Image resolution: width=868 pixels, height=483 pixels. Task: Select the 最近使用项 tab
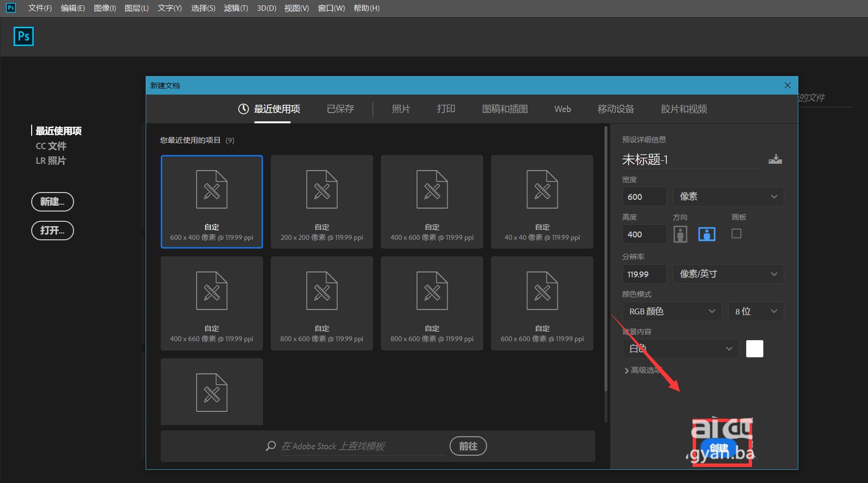[x=277, y=109]
